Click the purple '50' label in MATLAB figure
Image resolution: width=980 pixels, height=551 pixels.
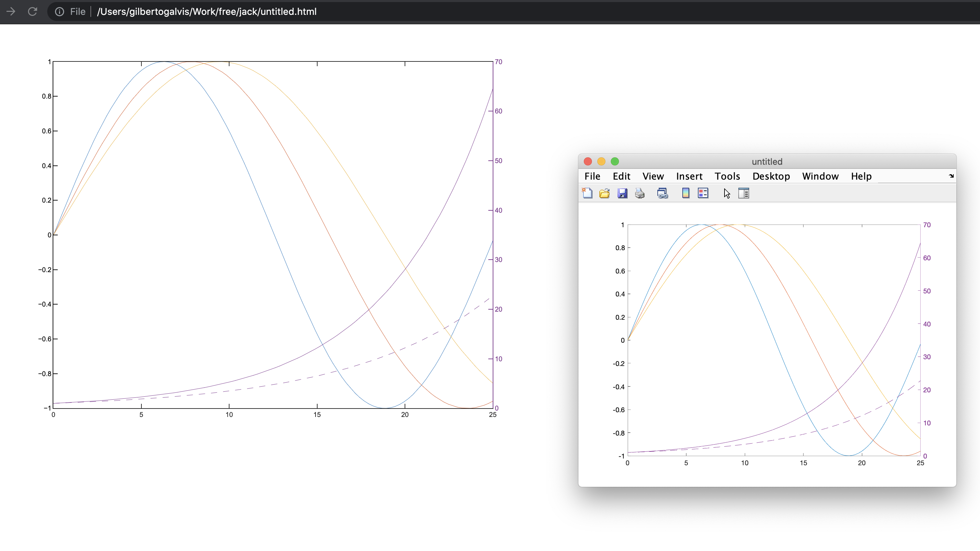point(927,291)
